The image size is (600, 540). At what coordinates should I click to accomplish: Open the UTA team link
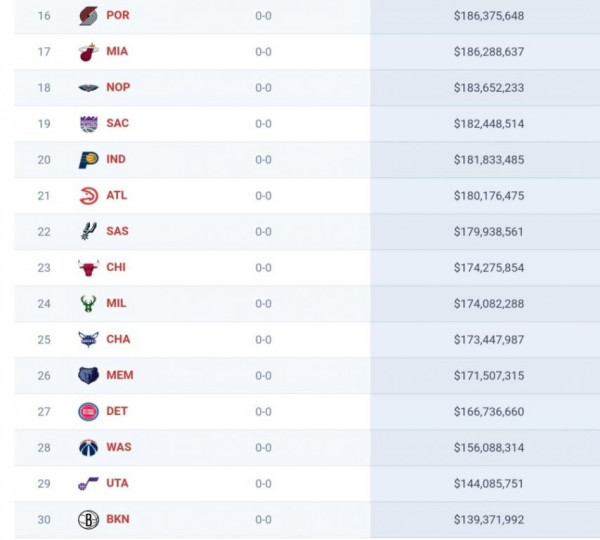[117, 484]
